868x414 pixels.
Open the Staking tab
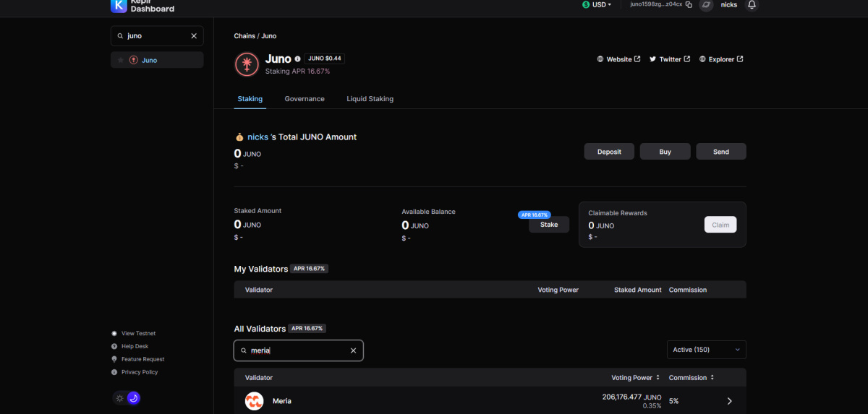coord(250,99)
